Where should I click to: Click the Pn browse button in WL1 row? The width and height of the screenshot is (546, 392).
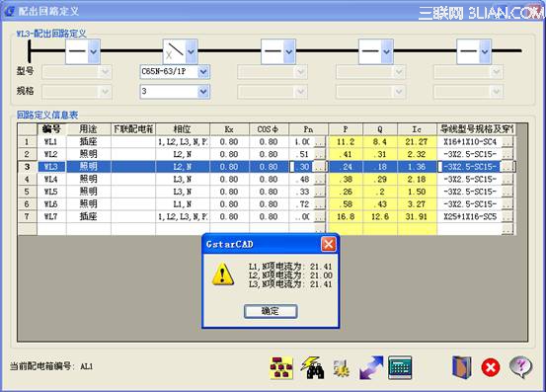[x=320, y=142]
